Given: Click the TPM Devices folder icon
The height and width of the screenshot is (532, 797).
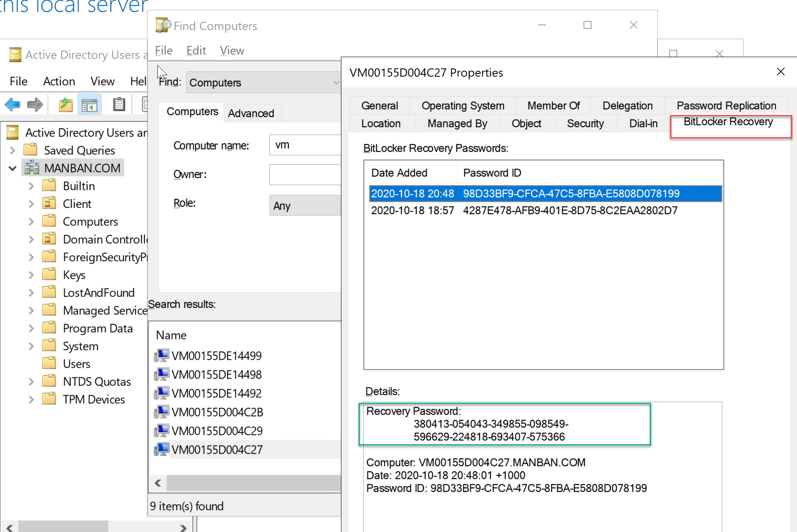Looking at the screenshot, I should click(x=50, y=399).
